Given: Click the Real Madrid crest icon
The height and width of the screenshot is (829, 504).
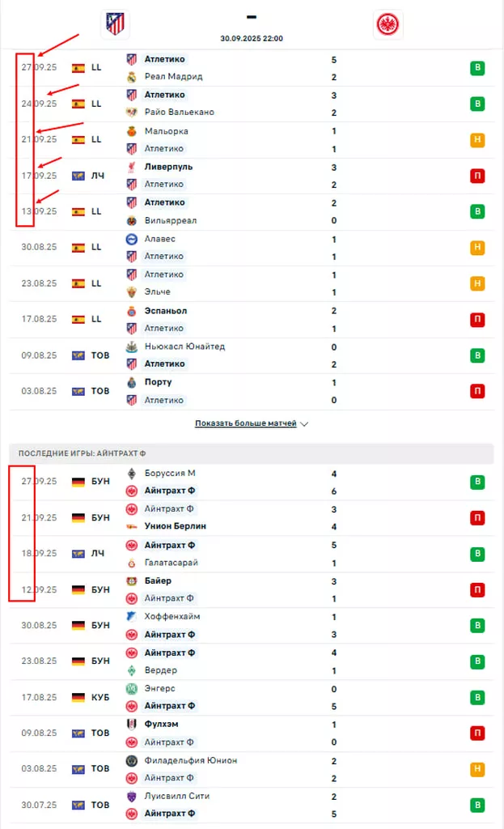Looking at the screenshot, I should [x=132, y=77].
